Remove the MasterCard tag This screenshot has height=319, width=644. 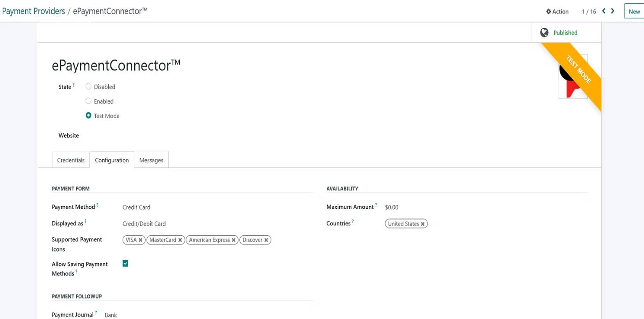coord(180,240)
